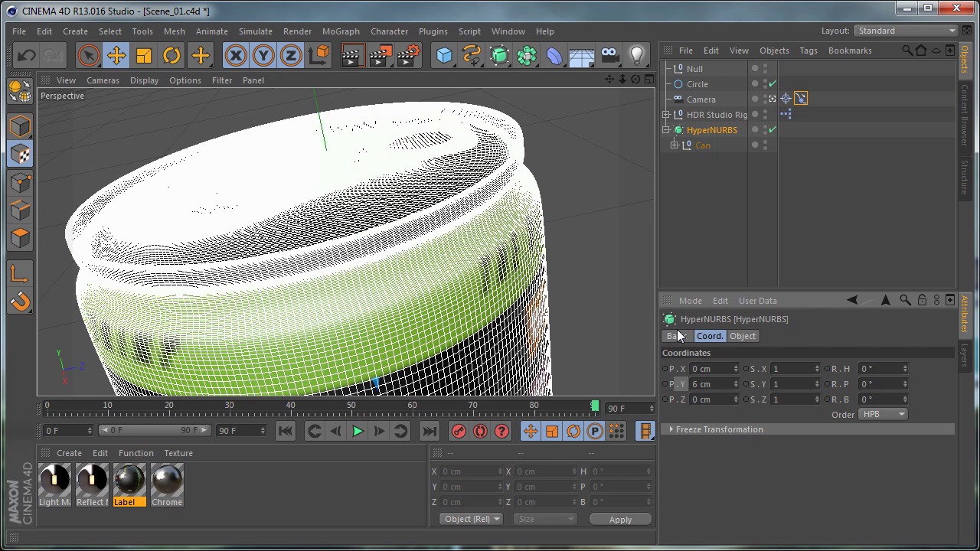Toggle Z axis lock

(291, 55)
